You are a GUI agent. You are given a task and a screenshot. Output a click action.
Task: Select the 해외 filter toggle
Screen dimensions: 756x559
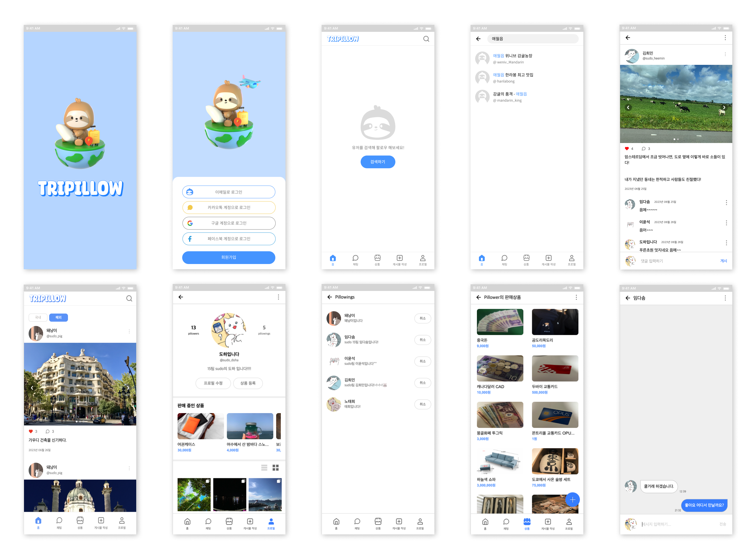click(x=58, y=317)
